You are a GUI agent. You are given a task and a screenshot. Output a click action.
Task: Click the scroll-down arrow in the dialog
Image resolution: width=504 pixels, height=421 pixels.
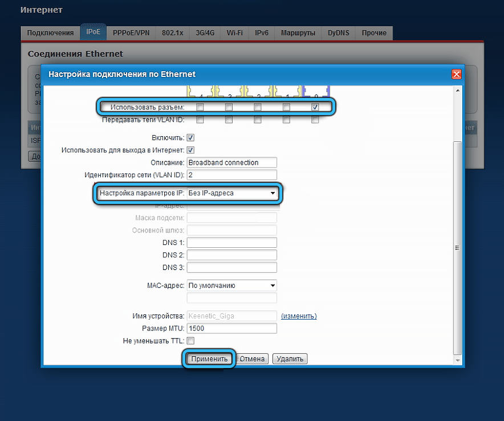click(x=458, y=360)
